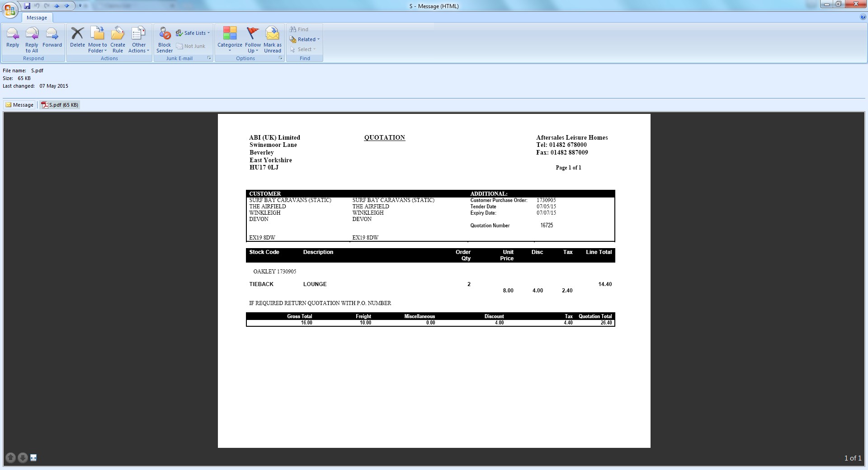The height and width of the screenshot is (470, 868).
Task: Go to next PDF page arrow
Action: click(22, 458)
